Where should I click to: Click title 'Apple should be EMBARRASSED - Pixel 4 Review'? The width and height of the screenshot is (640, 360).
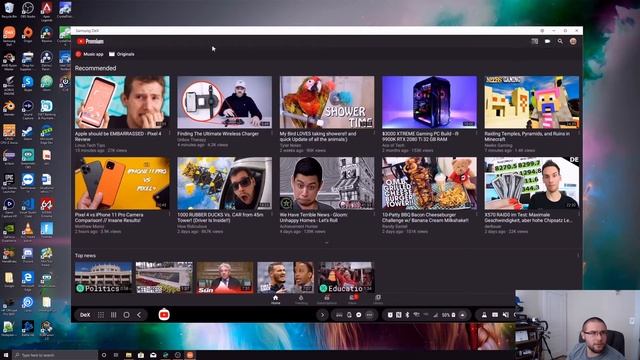click(118, 136)
